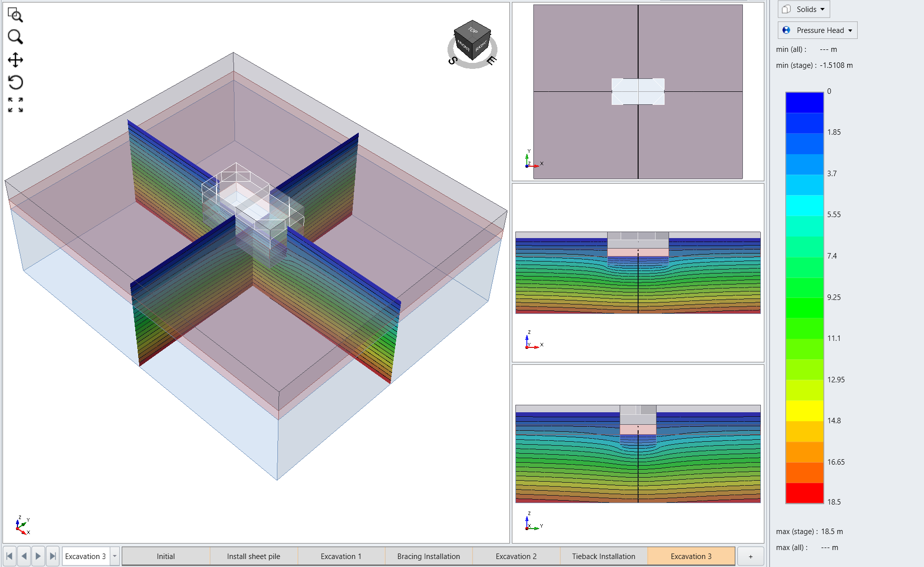Click the min (all) label
The height and width of the screenshot is (567, 924).
(x=791, y=49)
